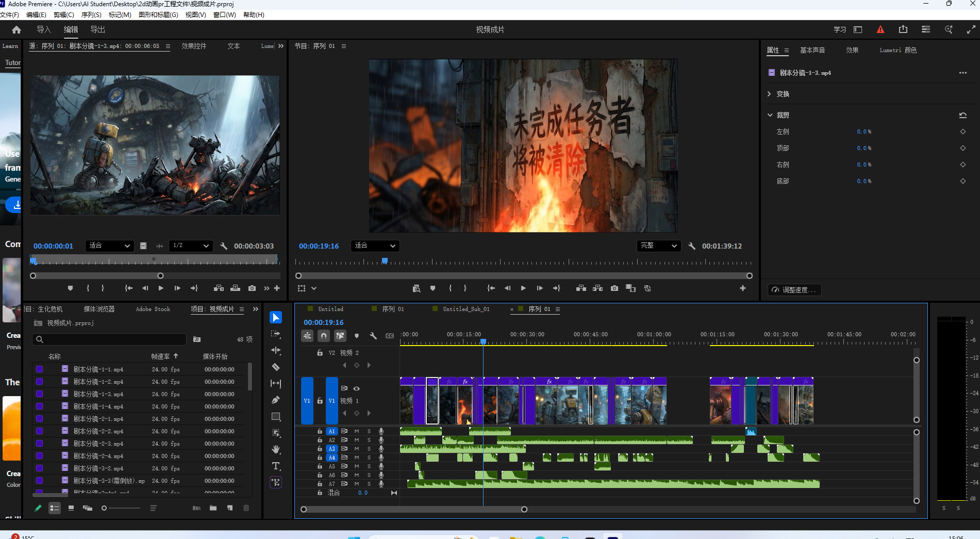Select the Selection arrow tool
Viewport: 980px width, 539px height.
pyautogui.click(x=276, y=318)
